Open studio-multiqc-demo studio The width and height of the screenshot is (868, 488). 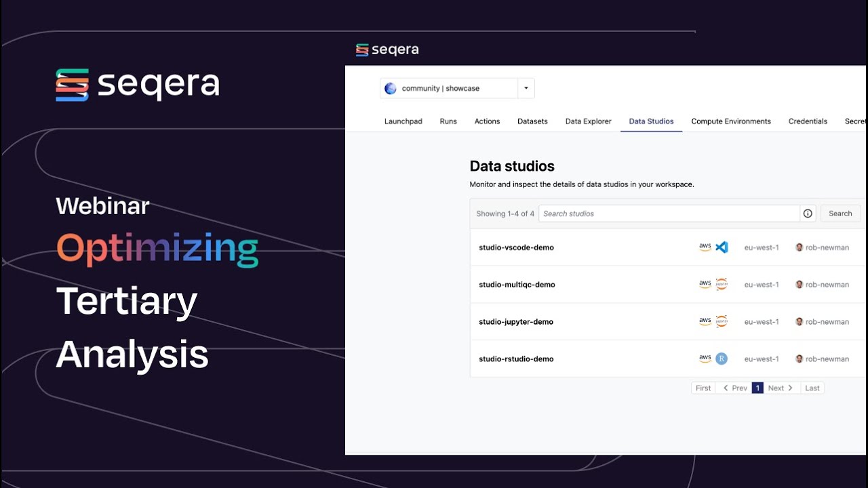tap(517, 285)
